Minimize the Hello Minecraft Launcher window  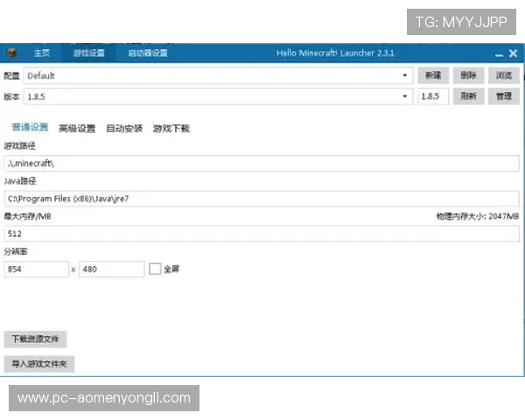[x=499, y=54]
